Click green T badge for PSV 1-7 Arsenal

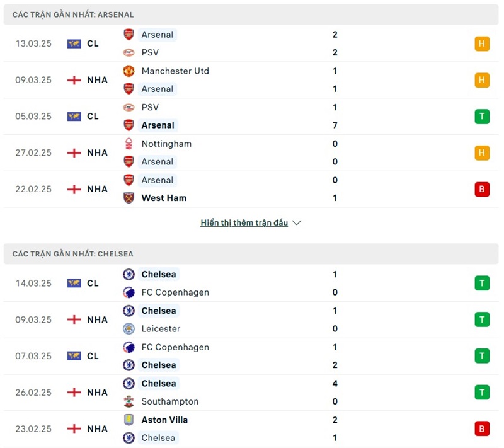[x=482, y=116]
